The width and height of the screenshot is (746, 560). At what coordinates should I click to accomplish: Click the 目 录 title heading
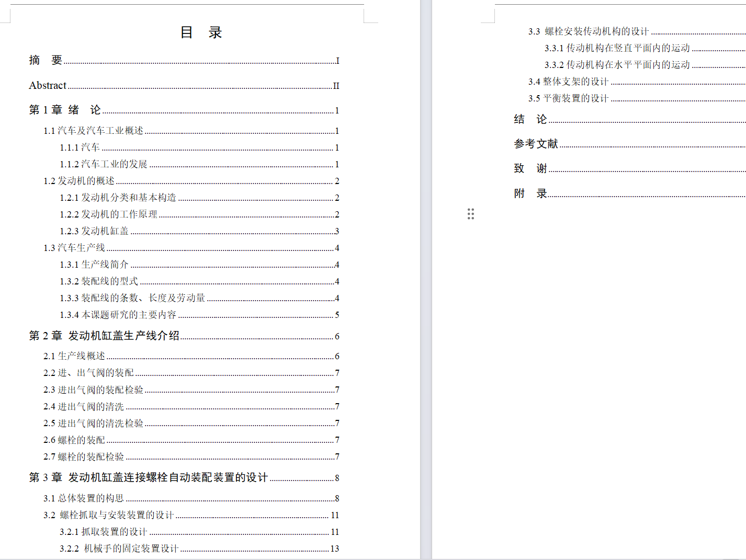201,32
